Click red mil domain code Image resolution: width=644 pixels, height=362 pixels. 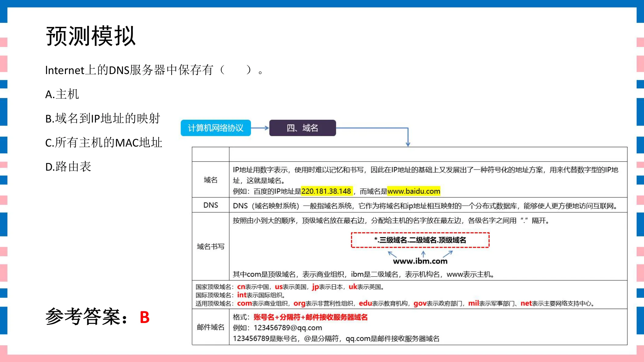(474, 303)
